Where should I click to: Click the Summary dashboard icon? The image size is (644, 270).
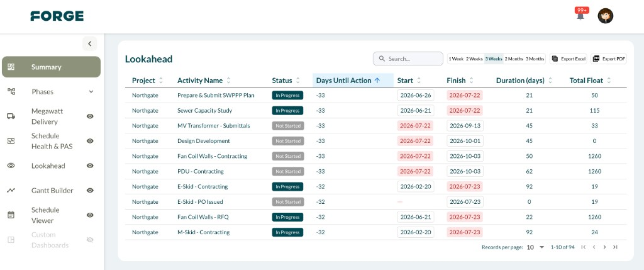[x=11, y=67]
